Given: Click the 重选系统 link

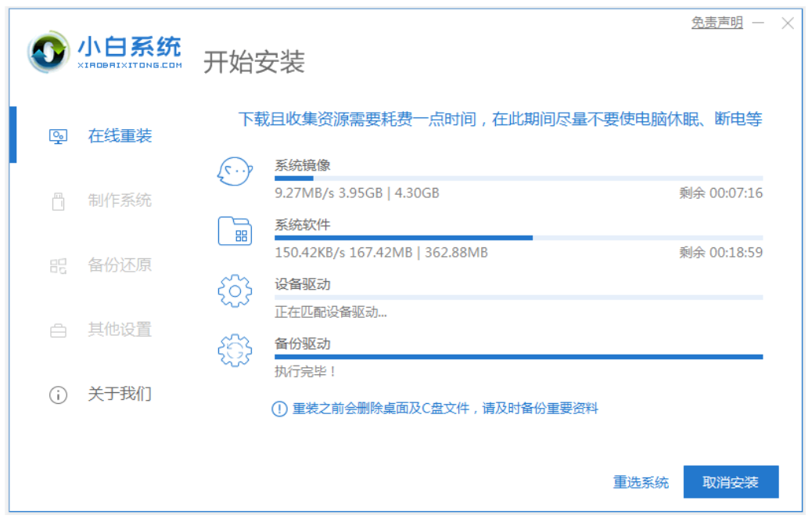Looking at the screenshot, I should (x=641, y=482).
